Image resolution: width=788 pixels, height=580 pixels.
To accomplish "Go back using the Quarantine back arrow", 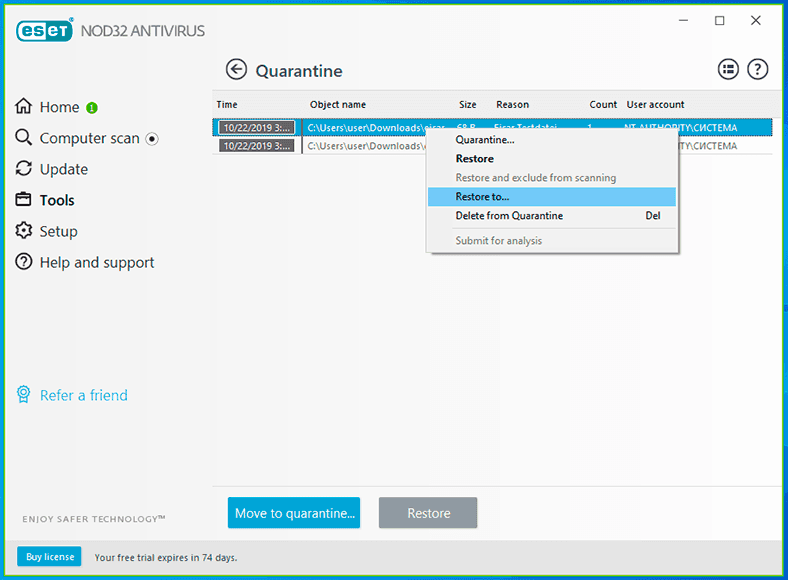I will pos(236,69).
